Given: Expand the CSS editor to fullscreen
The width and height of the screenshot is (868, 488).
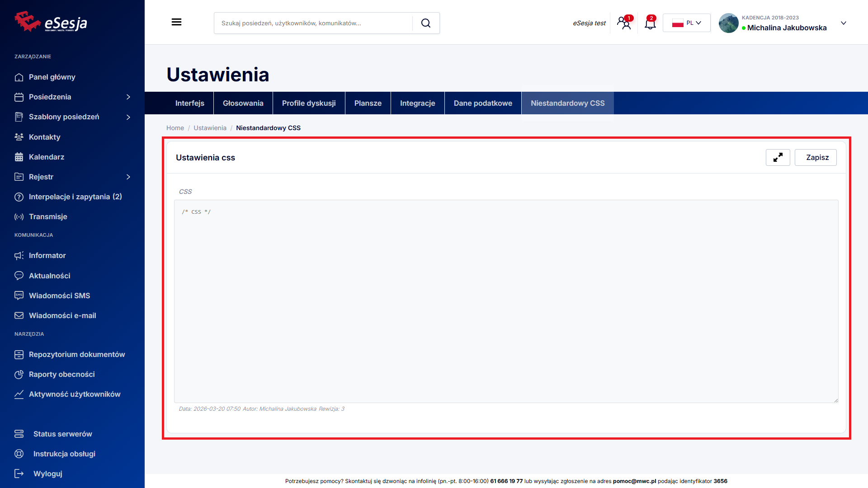Looking at the screenshot, I should pos(778,157).
